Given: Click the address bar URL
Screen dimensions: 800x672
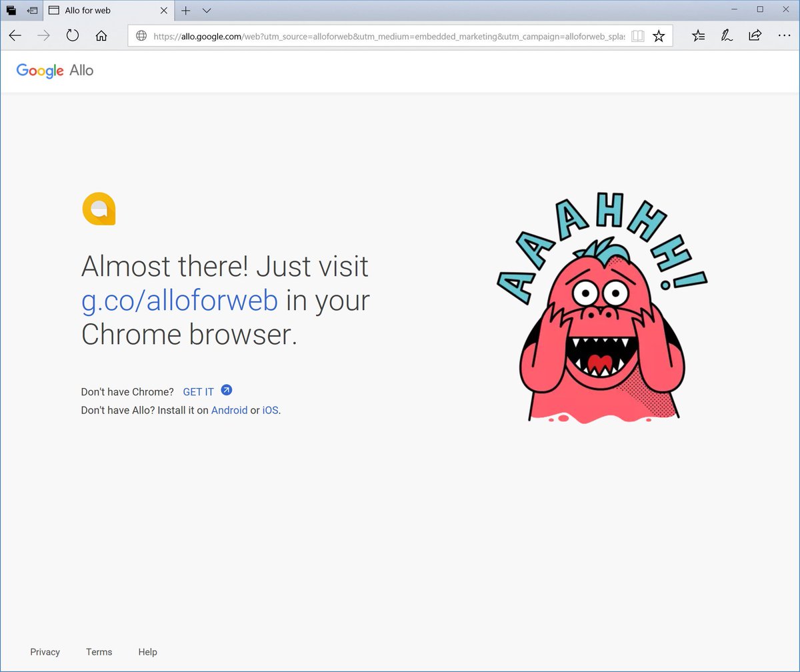Looking at the screenshot, I should click(x=389, y=36).
